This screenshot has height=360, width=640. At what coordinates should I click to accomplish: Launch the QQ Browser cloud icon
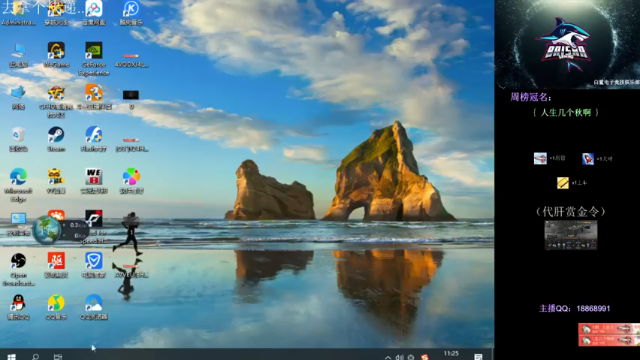[93, 307]
